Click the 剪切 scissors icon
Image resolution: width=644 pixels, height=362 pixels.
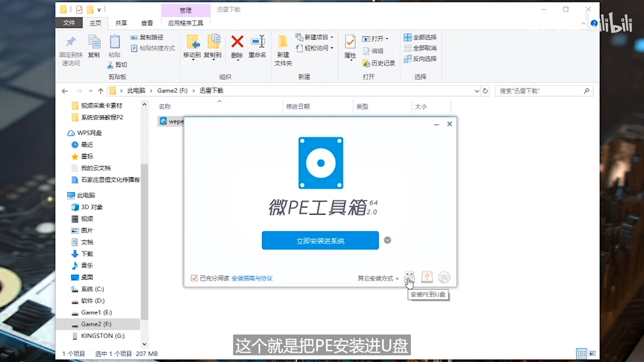111,65
